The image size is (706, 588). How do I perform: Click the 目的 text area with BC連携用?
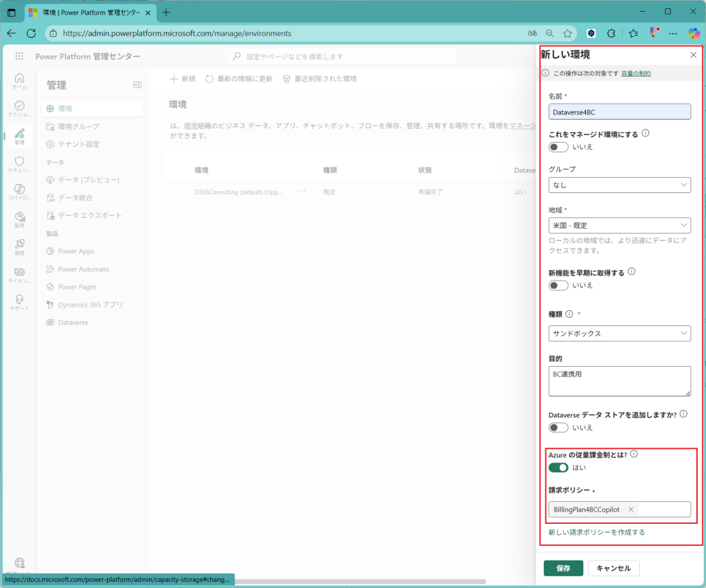click(x=620, y=381)
